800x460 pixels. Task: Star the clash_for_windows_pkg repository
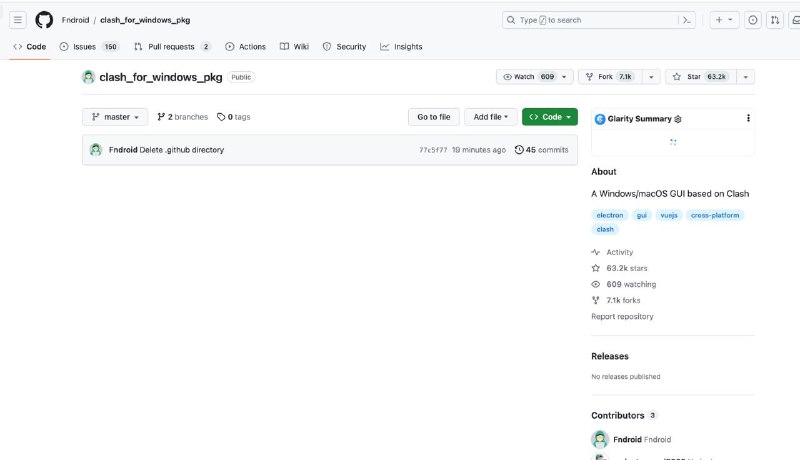699,77
